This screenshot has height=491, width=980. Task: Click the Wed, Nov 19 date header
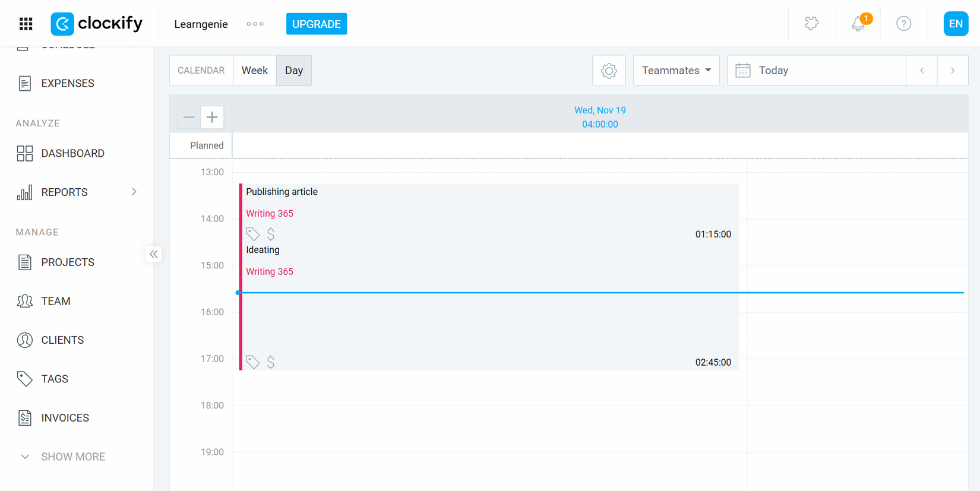coord(600,110)
